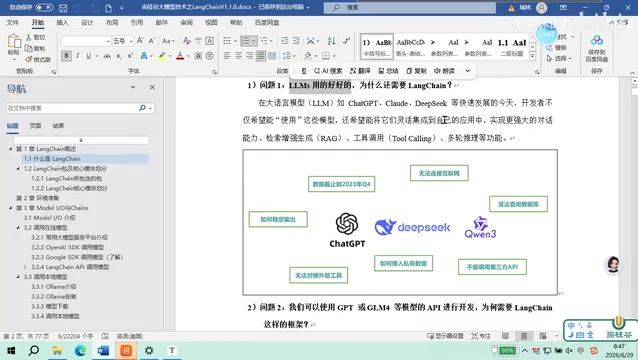Image resolution: width=638 pixels, height=360 pixels.
Task: Toggle Italic formatting button
Action: pos(77,56)
